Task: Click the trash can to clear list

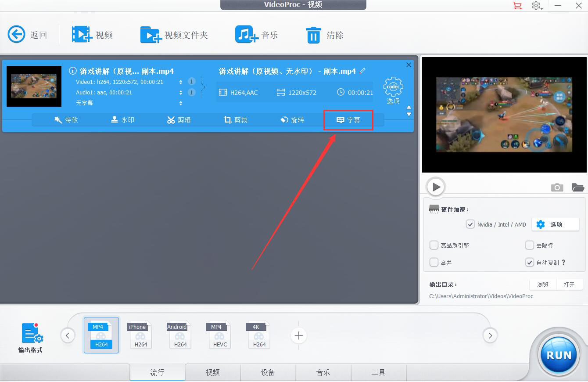Action: click(x=313, y=35)
